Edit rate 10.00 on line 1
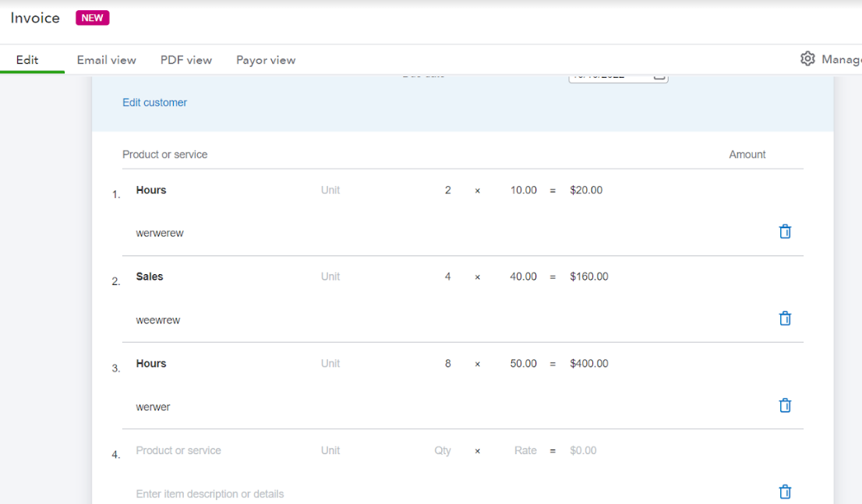Image resolution: width=862 pixels, height=504 pixels. pos(524,190)
